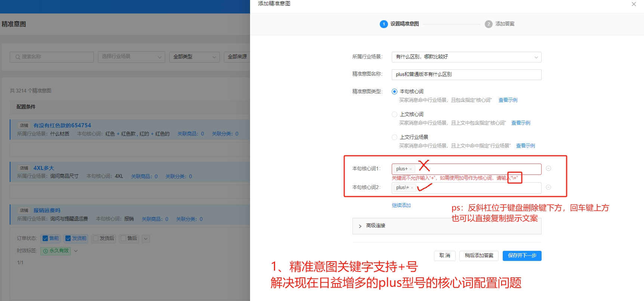644x301 pixels.
Task: Click the 继续添加 link
Action: [401, 205]
